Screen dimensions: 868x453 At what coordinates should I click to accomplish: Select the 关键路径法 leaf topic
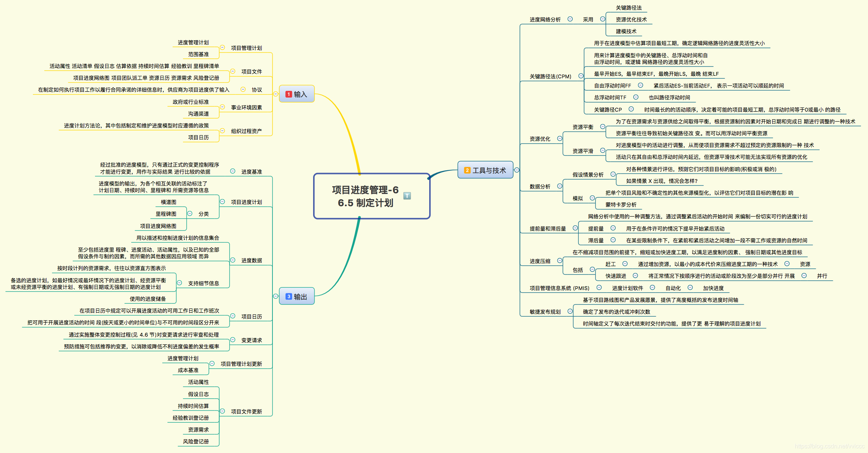point(628,8)
